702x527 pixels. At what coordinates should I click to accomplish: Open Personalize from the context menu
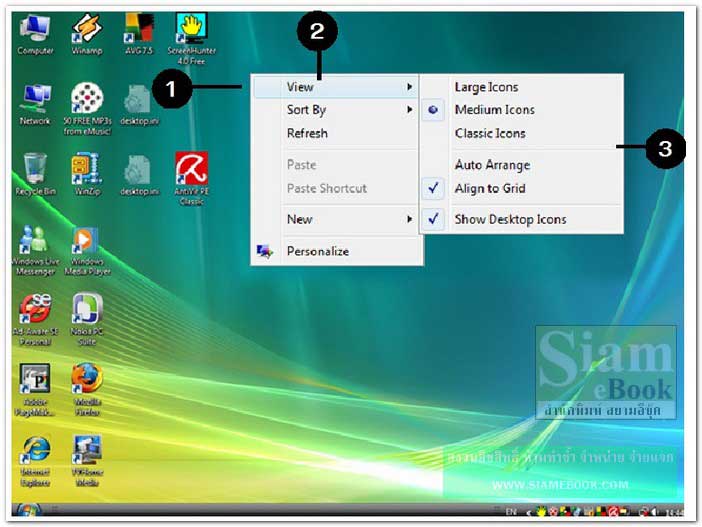[336, 251]
